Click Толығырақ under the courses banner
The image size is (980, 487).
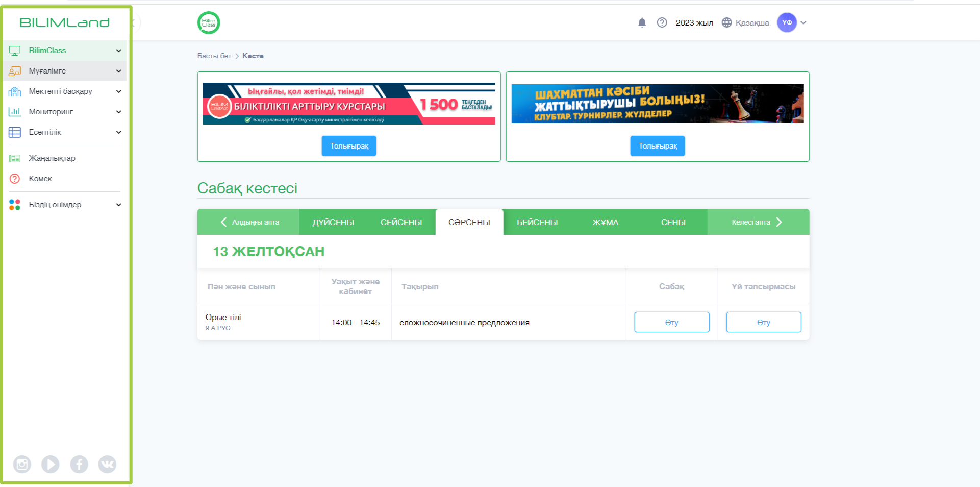pos(349,146)
